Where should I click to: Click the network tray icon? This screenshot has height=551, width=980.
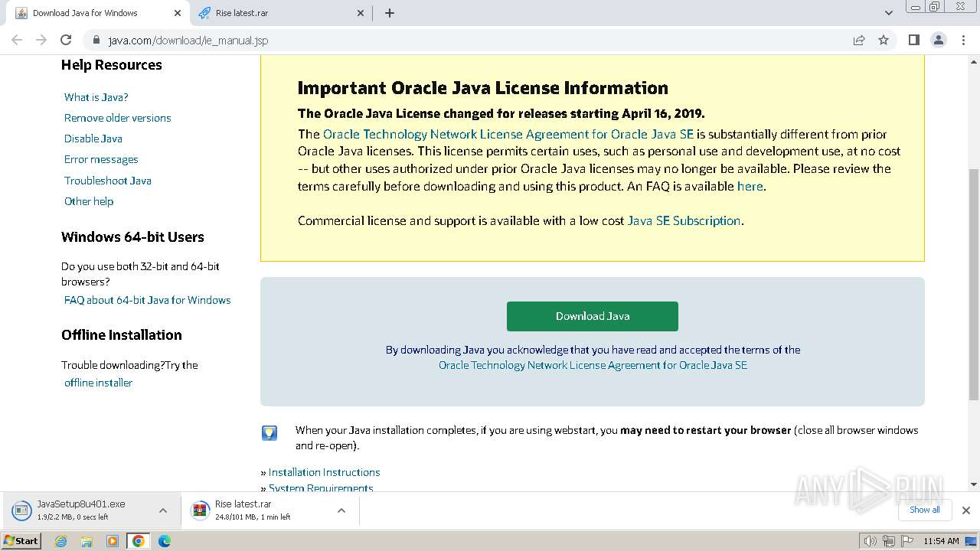pyautogui.click(x=888, y=541)
